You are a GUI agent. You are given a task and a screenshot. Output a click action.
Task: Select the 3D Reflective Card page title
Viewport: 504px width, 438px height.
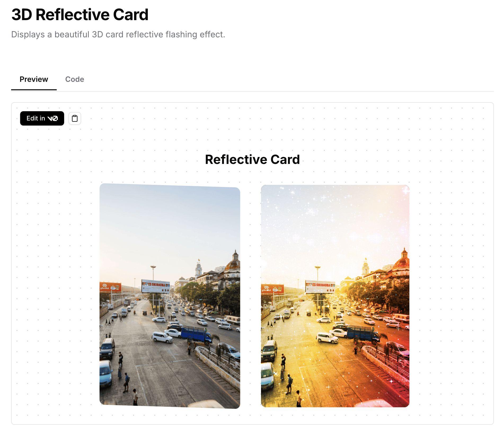pos(80,14)
